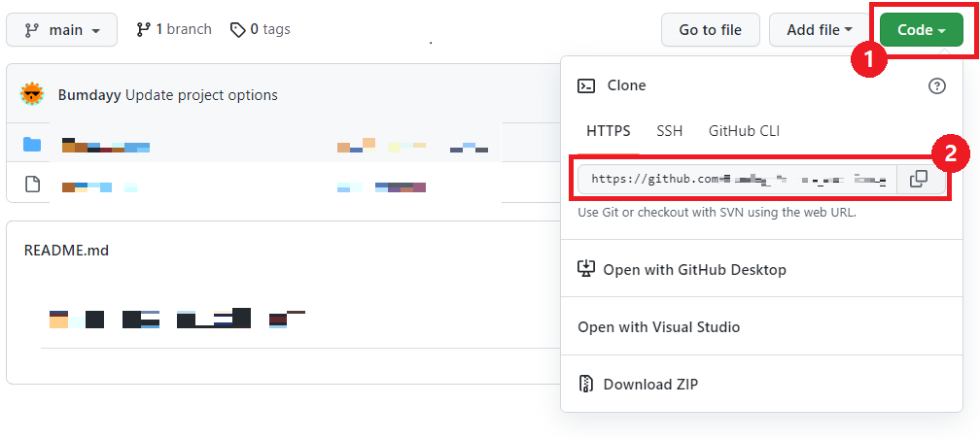Copy the clone URL with clipboard icon
Screen dimensions: 980x439
pos(918,180)
